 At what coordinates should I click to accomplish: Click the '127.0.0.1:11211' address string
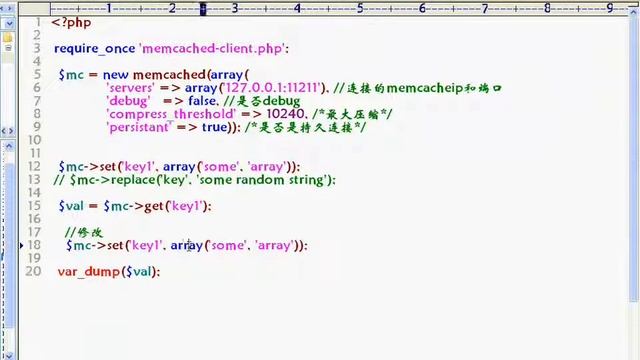(271, 88)
